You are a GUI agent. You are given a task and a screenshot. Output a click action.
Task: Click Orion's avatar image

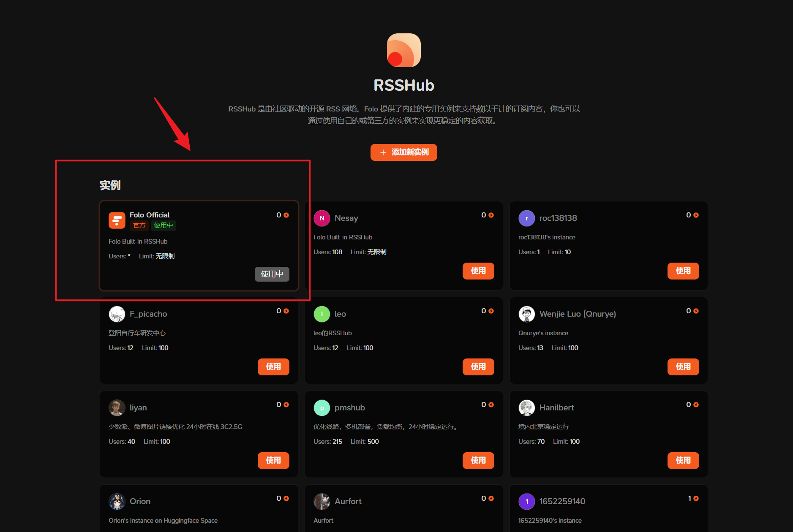(117, 502)
